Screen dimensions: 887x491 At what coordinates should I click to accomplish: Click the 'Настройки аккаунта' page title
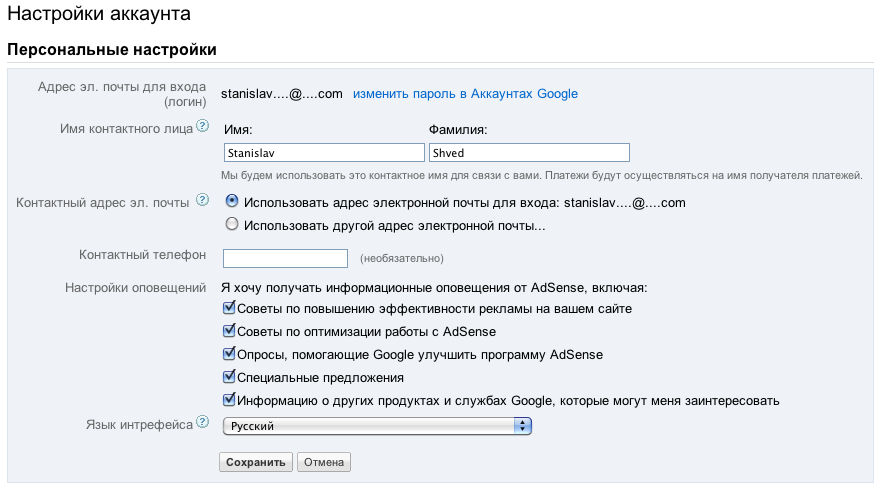tap(98, 14)
